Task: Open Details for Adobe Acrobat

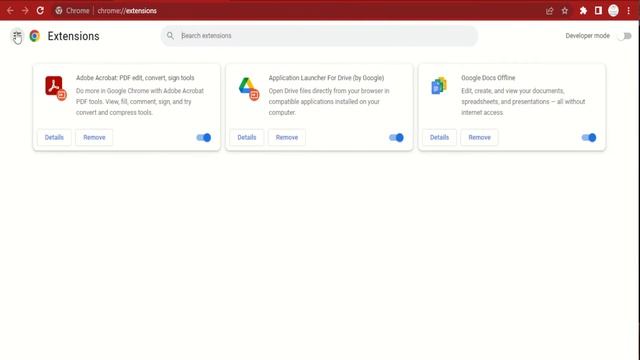Action: 54,138
